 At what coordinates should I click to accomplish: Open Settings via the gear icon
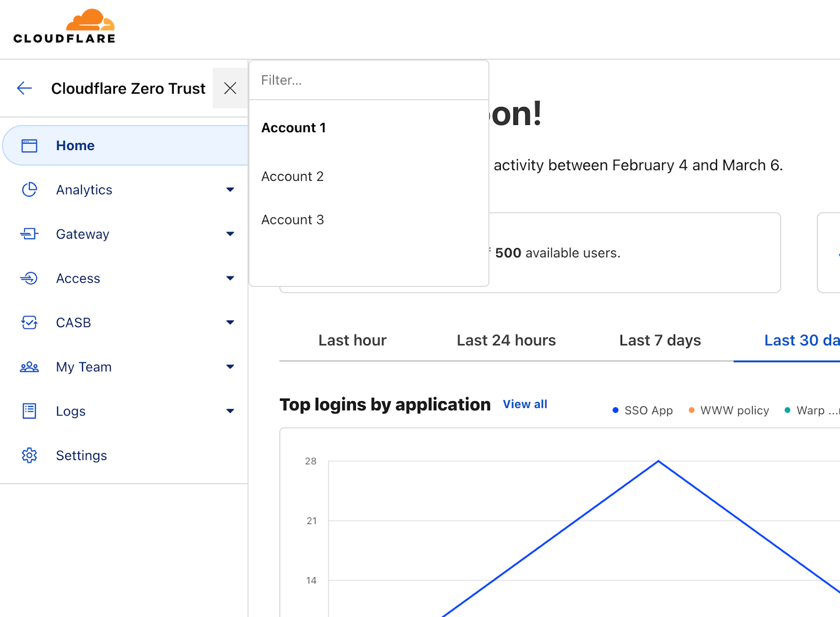(29, 455)
